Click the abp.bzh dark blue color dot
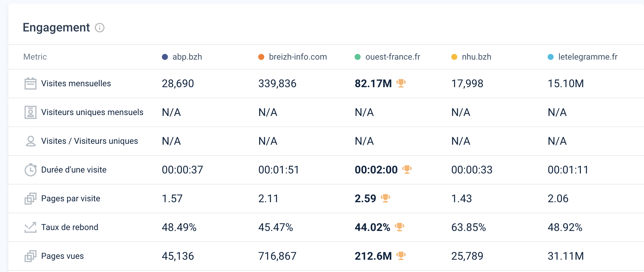The image size is (644, 272). pos(165,57)
